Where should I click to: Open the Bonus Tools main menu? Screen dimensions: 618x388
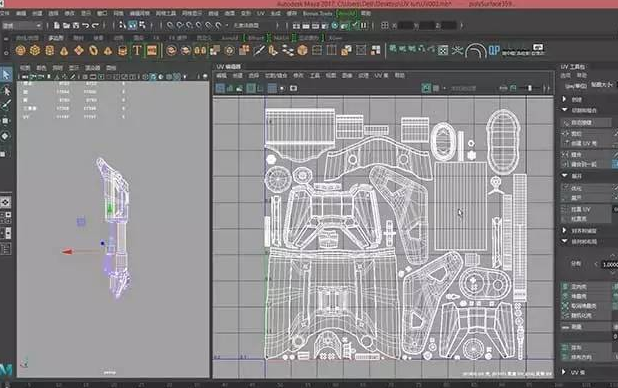[318, 13]
